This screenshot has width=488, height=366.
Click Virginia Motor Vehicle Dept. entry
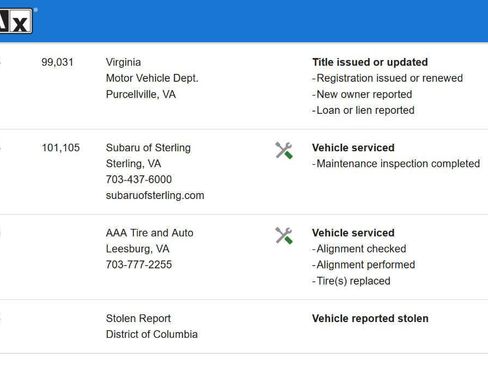click(152, 70)
